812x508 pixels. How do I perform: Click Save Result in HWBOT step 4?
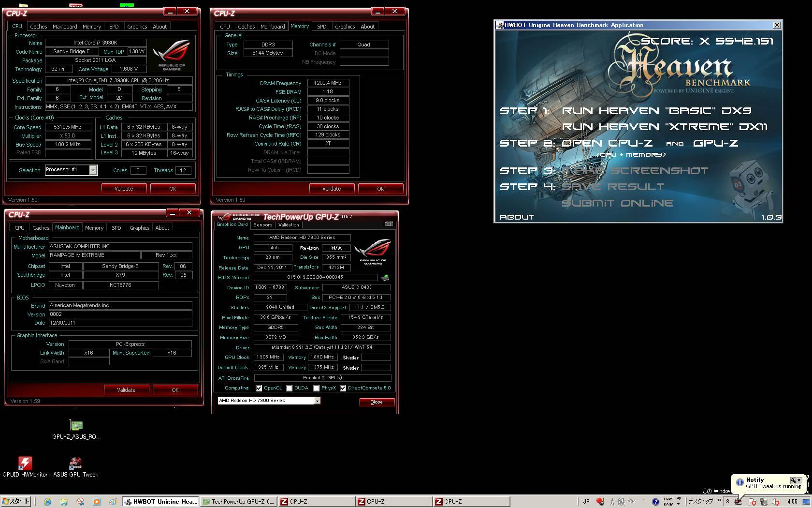(x=612, y=187)
